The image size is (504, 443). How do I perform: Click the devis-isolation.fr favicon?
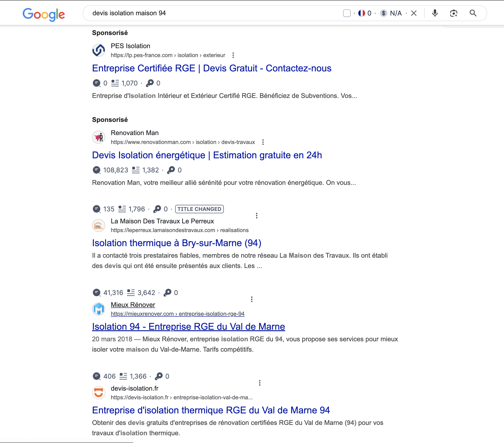coord(99,393)
